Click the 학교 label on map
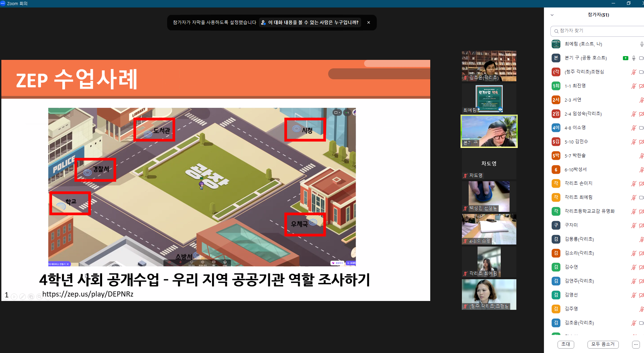 click(71, 202)
